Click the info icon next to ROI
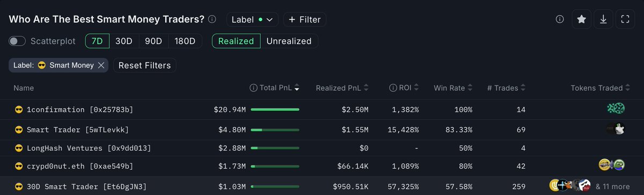This screenshot has height=195, width=644. (x=393, y=88)
